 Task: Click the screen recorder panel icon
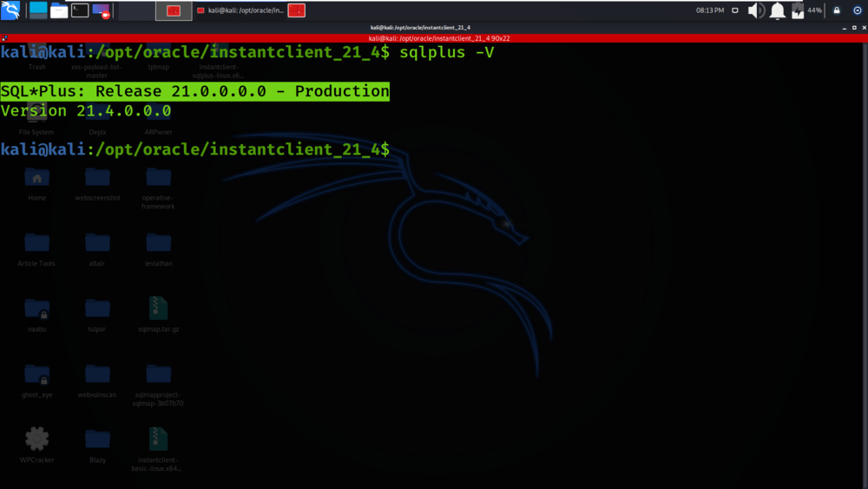tap(101, 10)
